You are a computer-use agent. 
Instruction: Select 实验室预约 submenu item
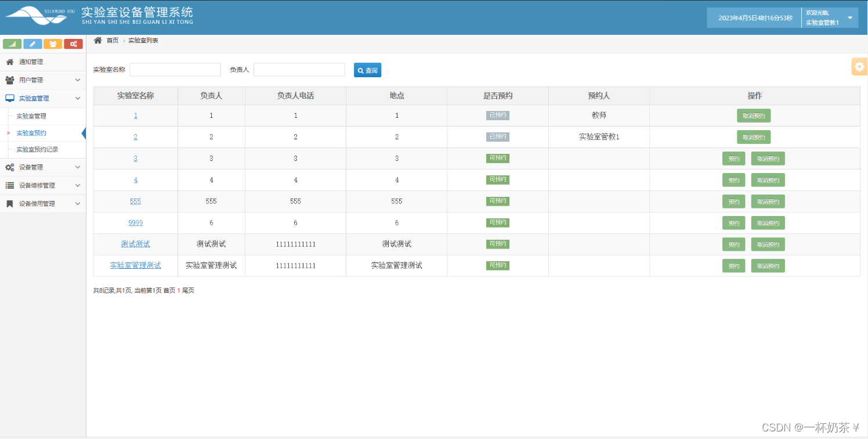click(31, 133)
